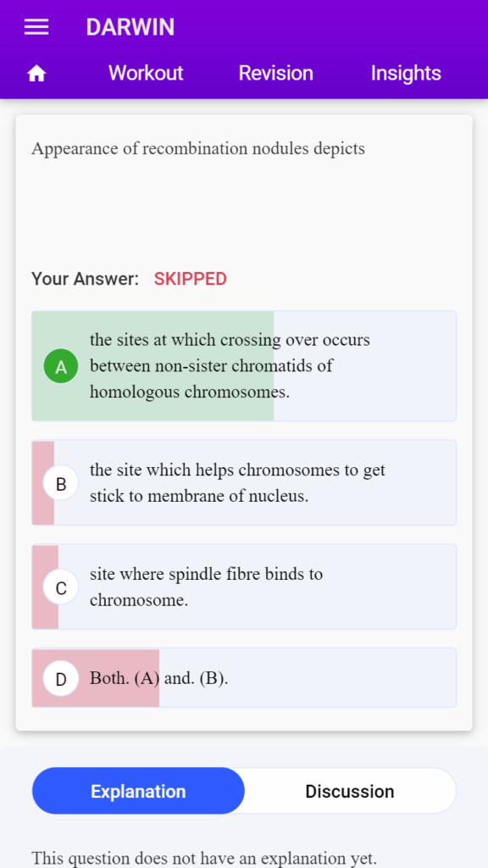Go to home via house icon
488x868 pixels.
coord(36,73)
